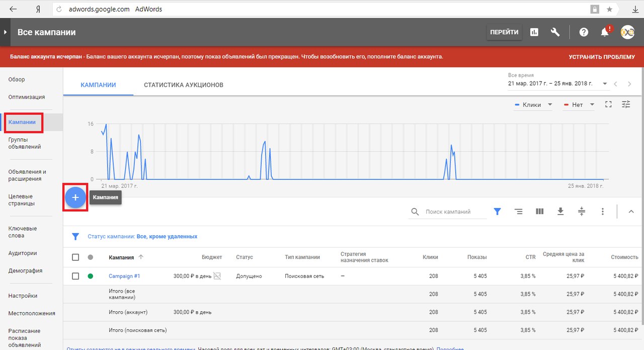Open chart adjustment settings icon

point(626,104)
